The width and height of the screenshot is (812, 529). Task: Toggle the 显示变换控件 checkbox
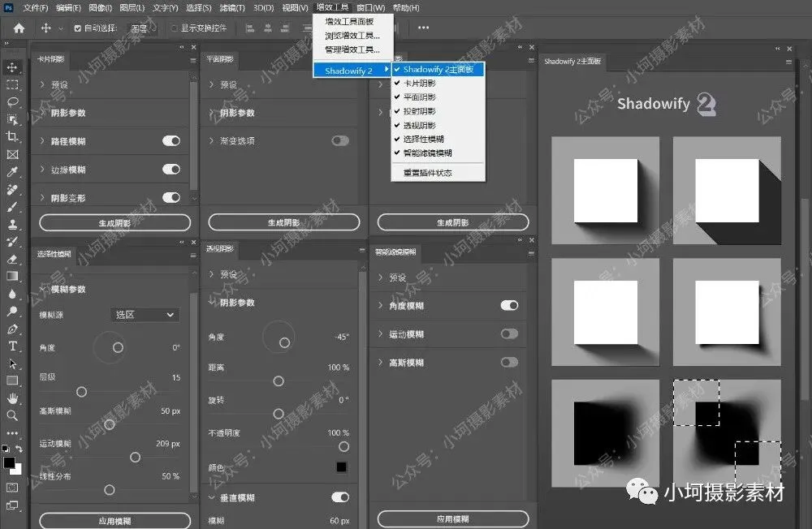click(x=175, y=28)
